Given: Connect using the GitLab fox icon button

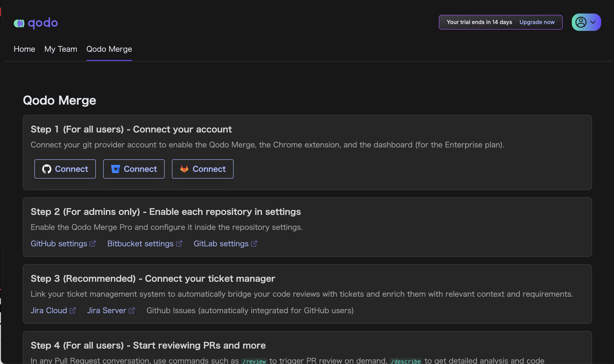Looking at the screenshot, I should (x=184, y=169).
